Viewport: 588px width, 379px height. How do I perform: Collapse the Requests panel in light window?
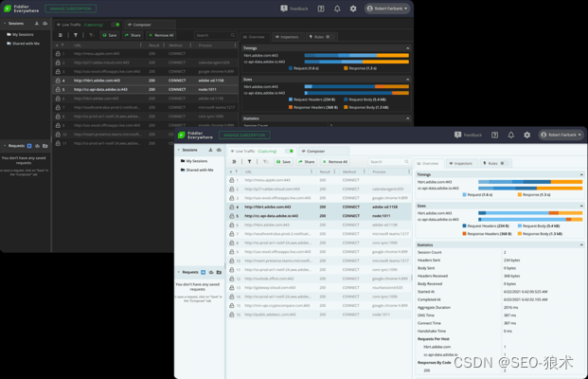click(179, 272)
